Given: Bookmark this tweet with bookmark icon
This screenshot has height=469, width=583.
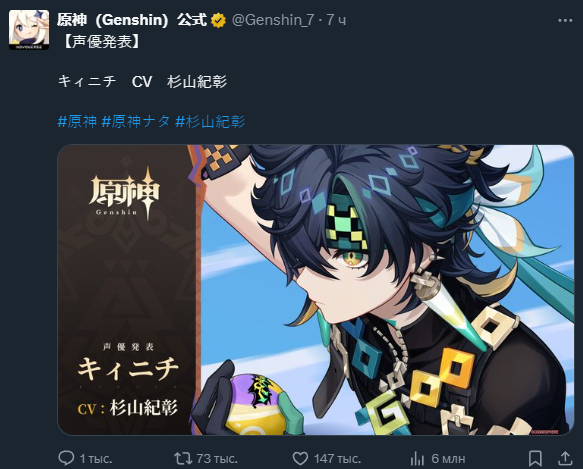Looking at the screenshot, I should point(535,458).
